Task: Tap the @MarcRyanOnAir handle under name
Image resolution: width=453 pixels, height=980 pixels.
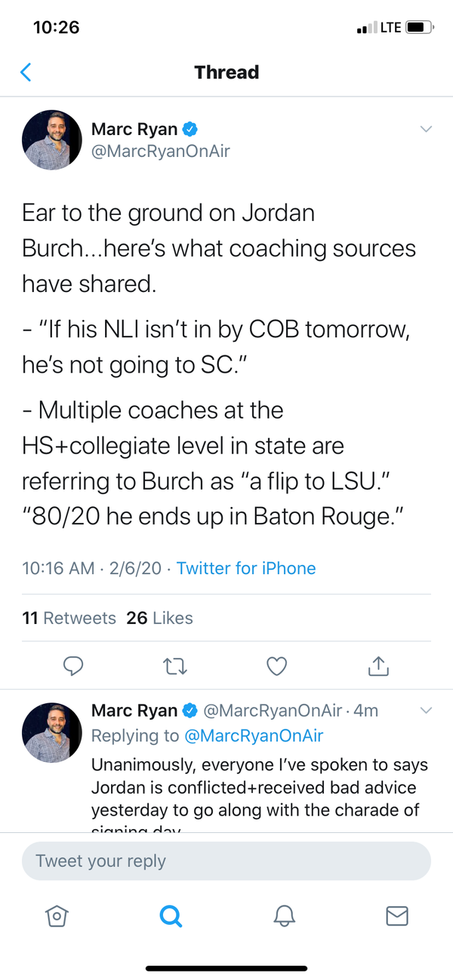Action: [160, 151]
